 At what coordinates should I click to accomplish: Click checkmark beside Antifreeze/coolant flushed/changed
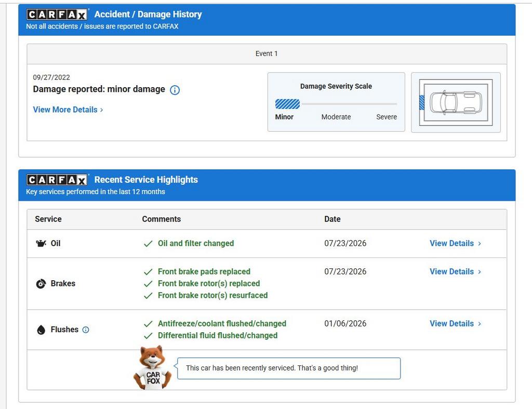pyautogui.click(x=148, y=324)
